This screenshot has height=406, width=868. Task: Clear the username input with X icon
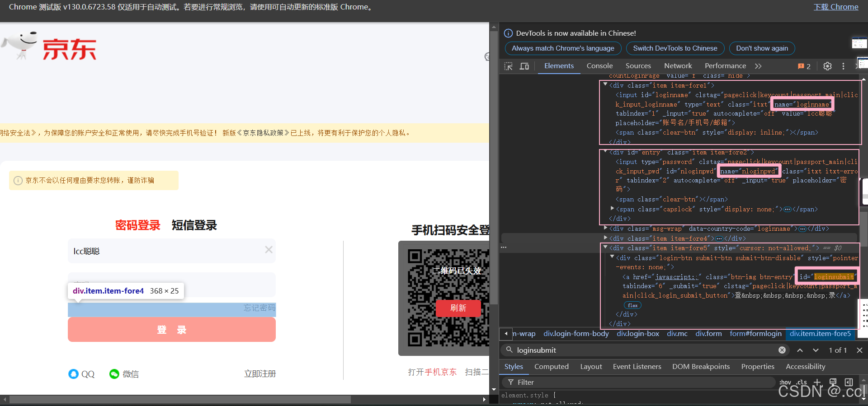(x=269, y=250)
